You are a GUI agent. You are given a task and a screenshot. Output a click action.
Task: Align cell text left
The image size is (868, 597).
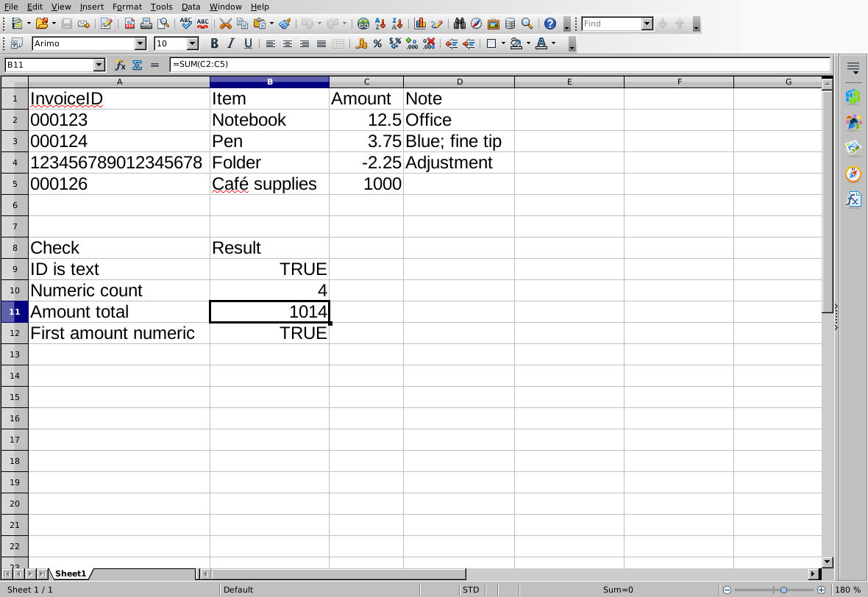(x=270, y=43)
